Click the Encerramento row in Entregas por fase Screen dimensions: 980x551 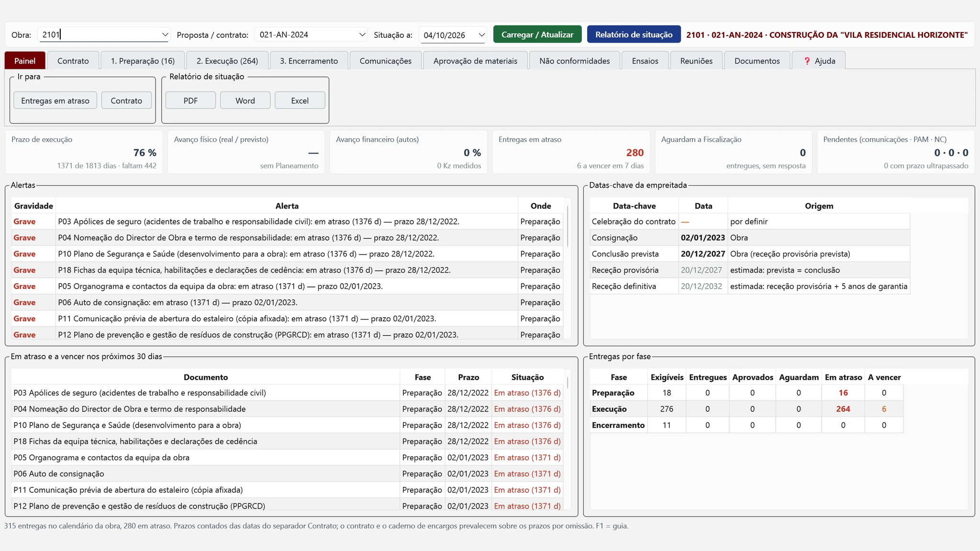pyautogui.click(x=746, y=425)
